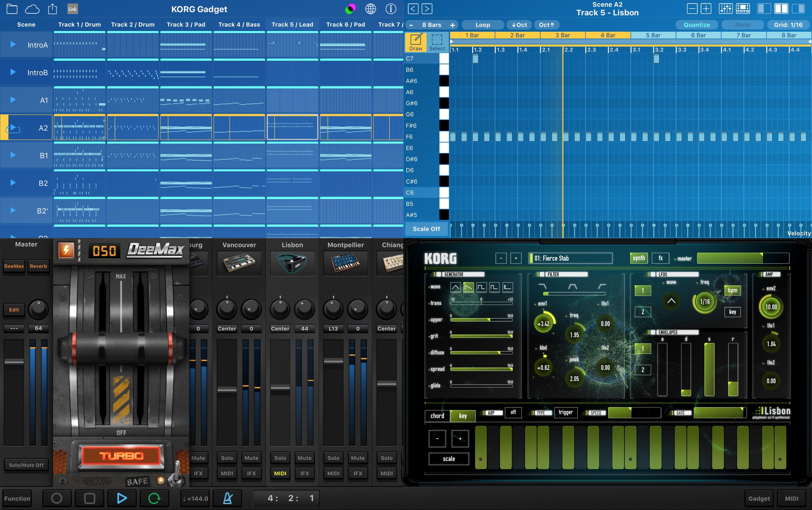The height and width of the screenshot is (510, 812).
Task: Open the keyboard view icon
Action: click(x=743, y=8)
